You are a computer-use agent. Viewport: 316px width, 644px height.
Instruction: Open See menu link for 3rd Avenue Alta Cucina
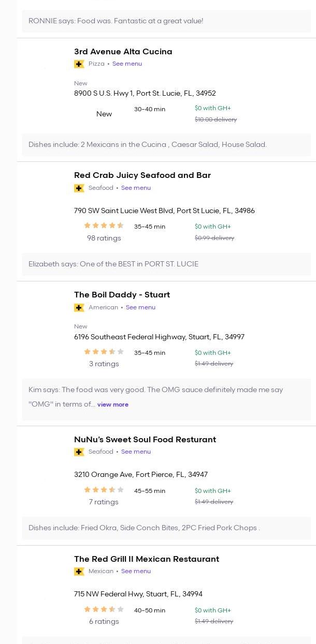127,64
